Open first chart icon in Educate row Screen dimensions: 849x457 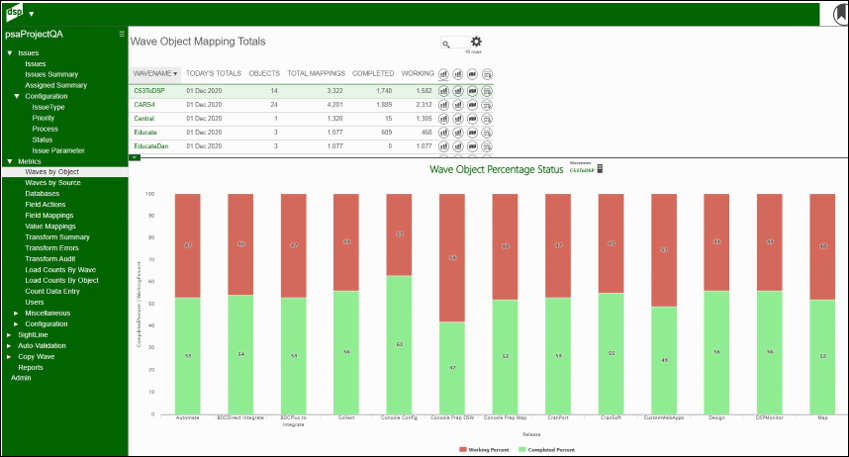(x=443, y=133)
